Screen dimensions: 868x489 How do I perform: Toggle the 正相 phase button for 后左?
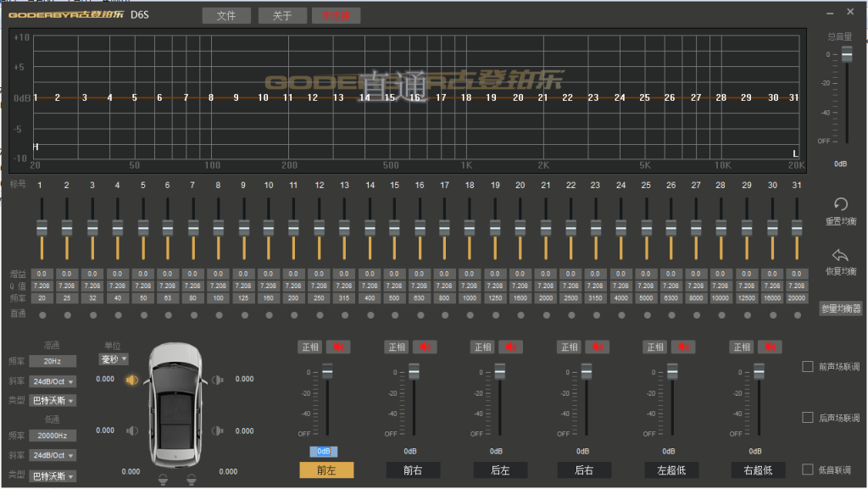click(x=482, y=347)
